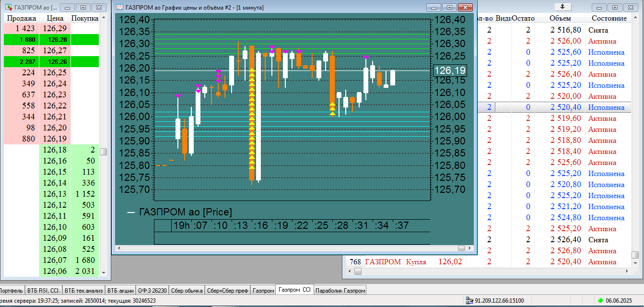Click the :28 mark on chart time axis
Viewport: 644px width, 307px height.
(341, 225)
